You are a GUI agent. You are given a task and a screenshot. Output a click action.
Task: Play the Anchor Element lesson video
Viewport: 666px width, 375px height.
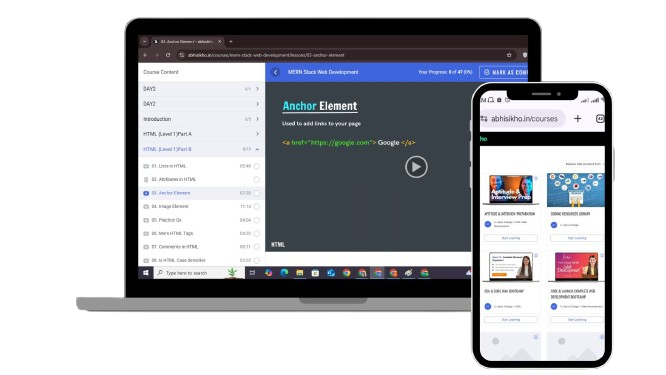tap(416, 167)
